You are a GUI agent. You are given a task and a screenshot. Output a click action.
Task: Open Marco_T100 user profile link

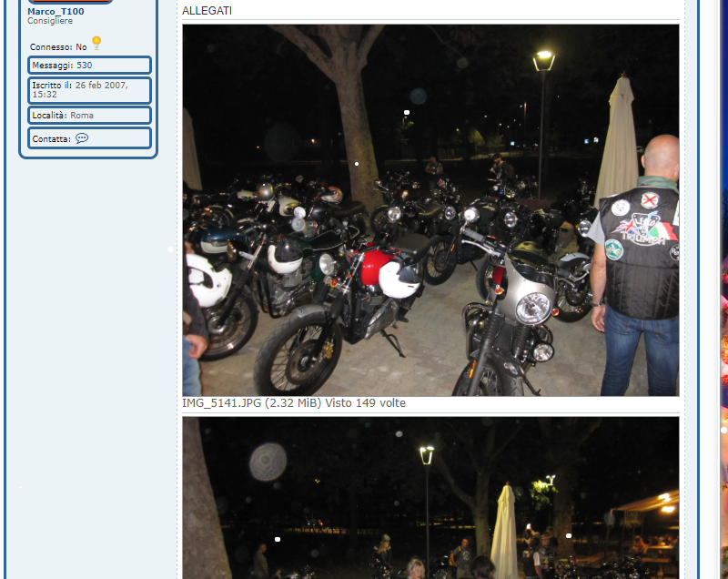pos(56,12)
